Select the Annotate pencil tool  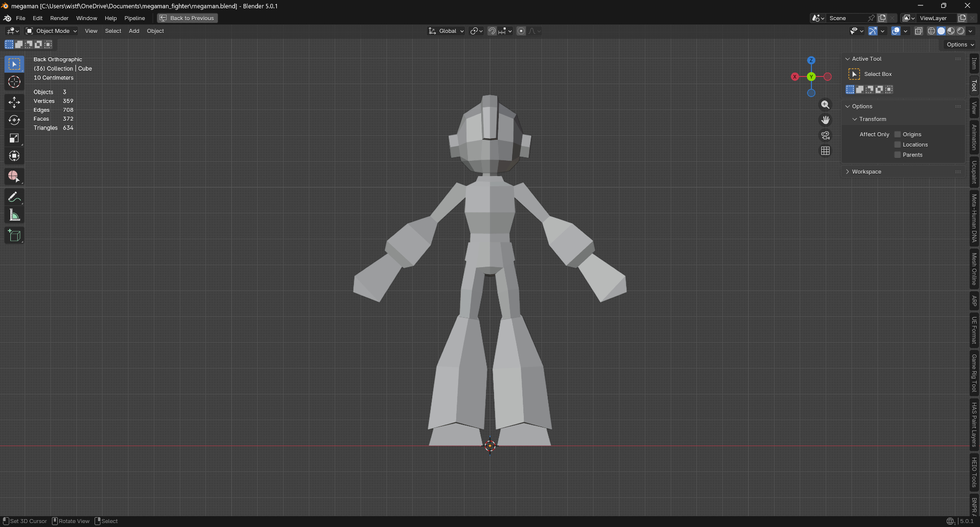(14, 197)
